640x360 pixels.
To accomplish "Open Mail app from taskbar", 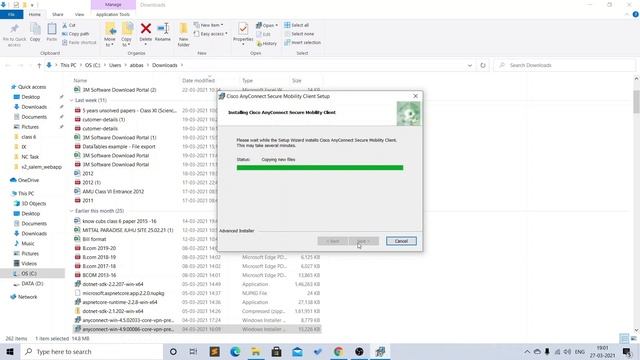I will [297, 351].
